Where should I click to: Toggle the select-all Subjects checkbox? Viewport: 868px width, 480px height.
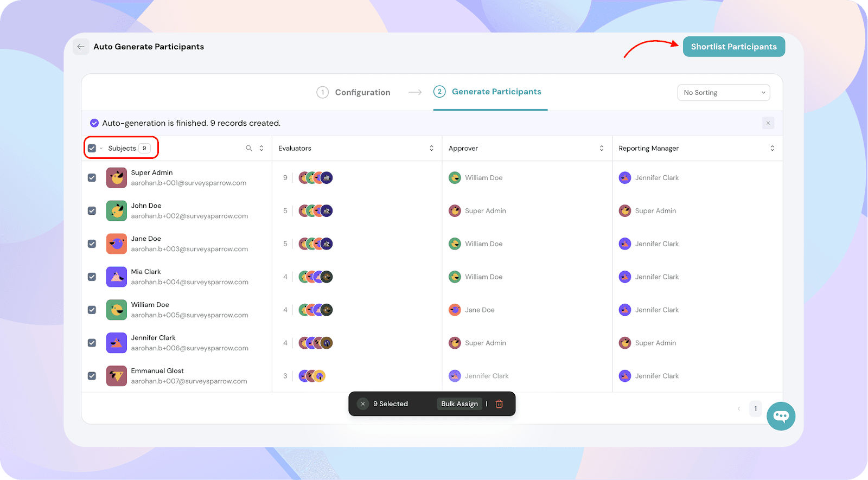pyautogui.click(x=92, y=148)
